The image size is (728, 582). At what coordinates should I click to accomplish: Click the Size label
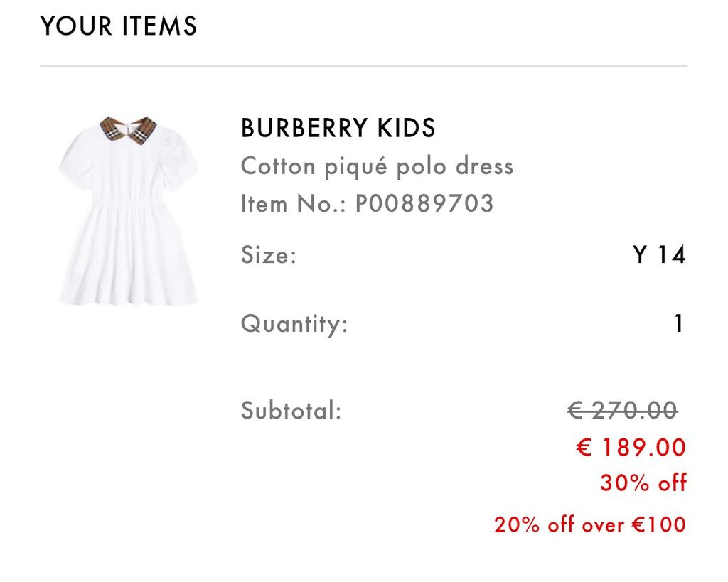(x=268, y=254)
